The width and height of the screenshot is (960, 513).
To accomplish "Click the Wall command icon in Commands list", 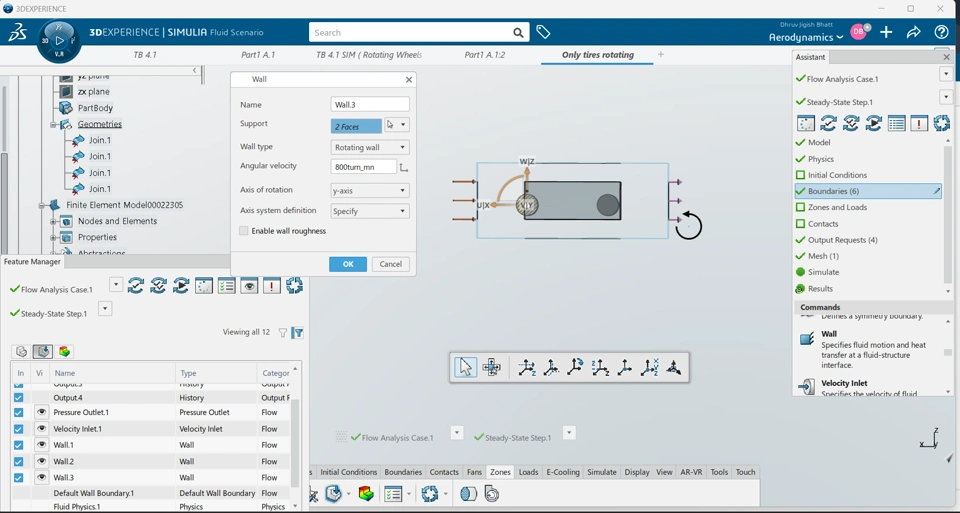I will click(807, 339).
